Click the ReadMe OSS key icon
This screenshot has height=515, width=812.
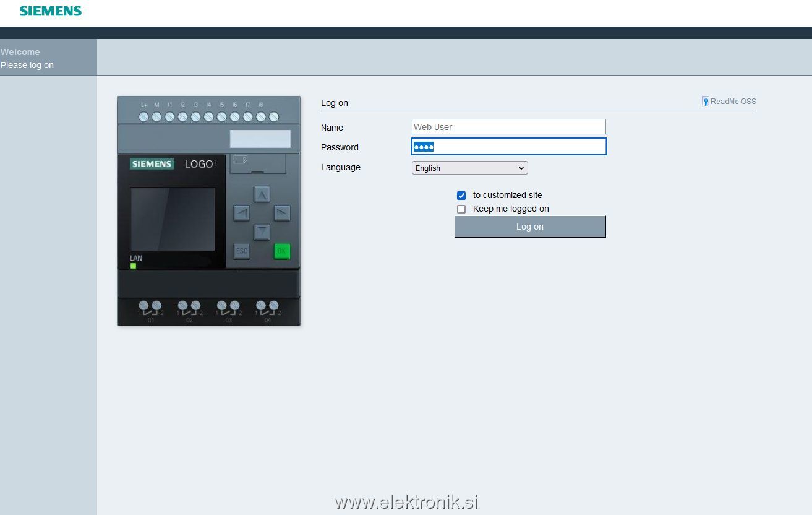click(x=706, y=101)
